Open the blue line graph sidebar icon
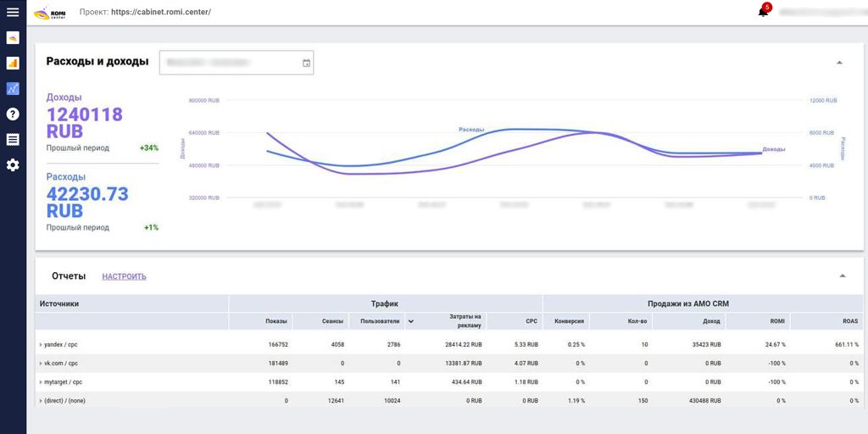This screenshot has height=434, width=868. tap(12, 88)
